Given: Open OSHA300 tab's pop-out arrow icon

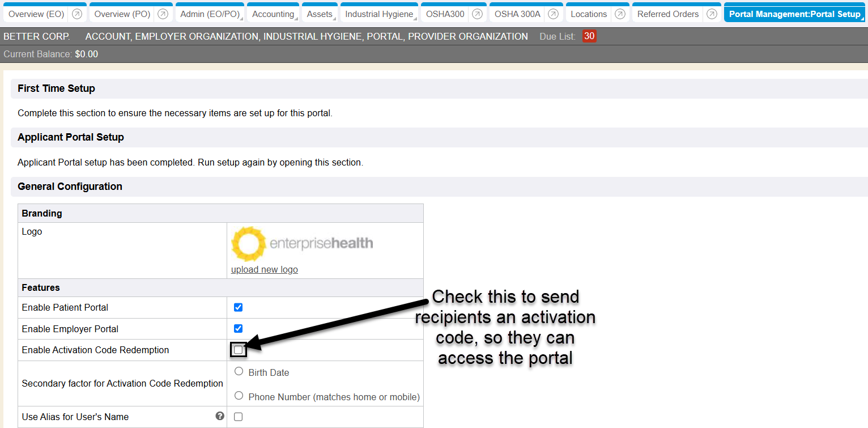Looking at the screenshot, I should click(478, 14).
